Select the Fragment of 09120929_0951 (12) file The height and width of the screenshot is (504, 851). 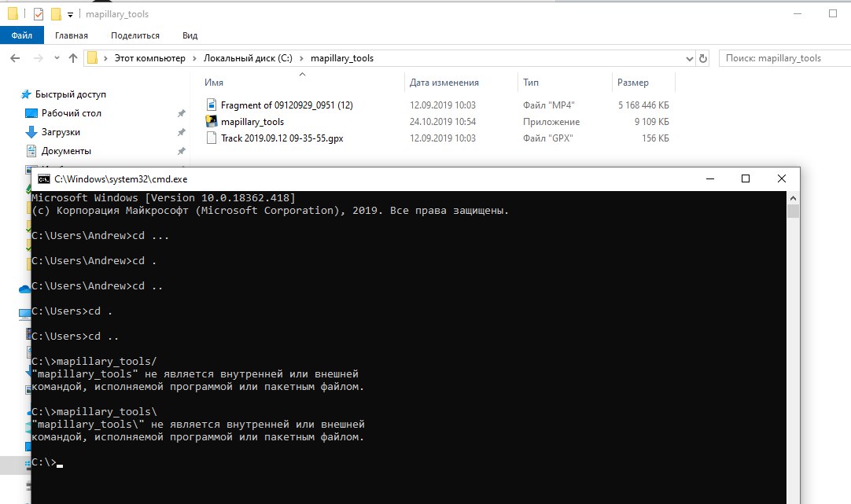point(286,105)
